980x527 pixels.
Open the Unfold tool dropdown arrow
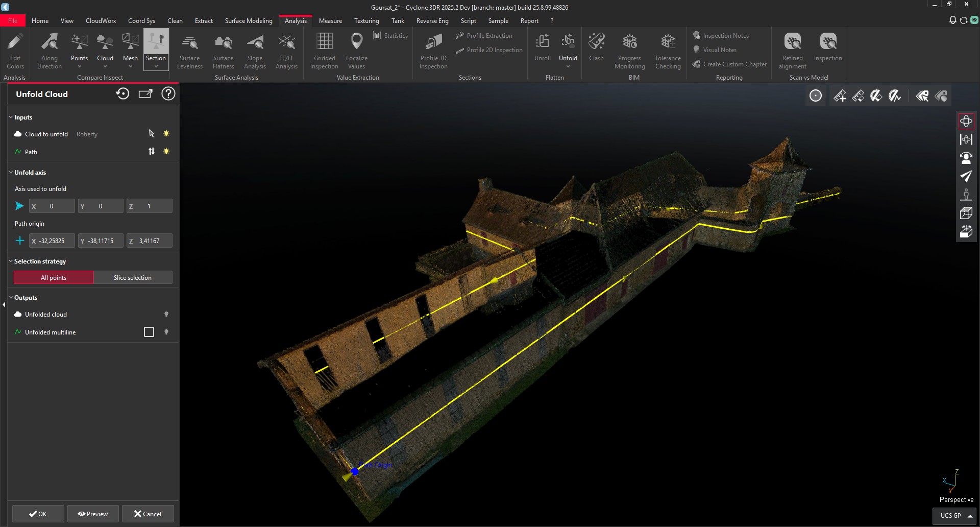point(568,66)
